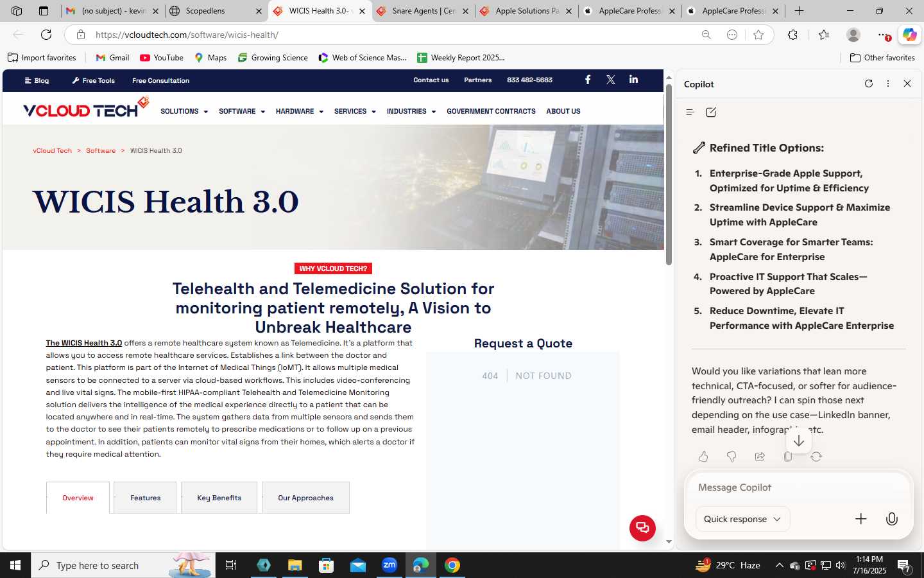This screenshot has width=924, height=578.
Task: Open the Quick response mode dropdown
Action: click(742, 519)
